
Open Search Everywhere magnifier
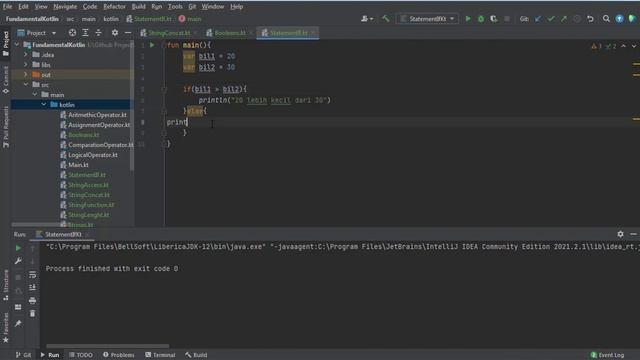pos(606,19)
